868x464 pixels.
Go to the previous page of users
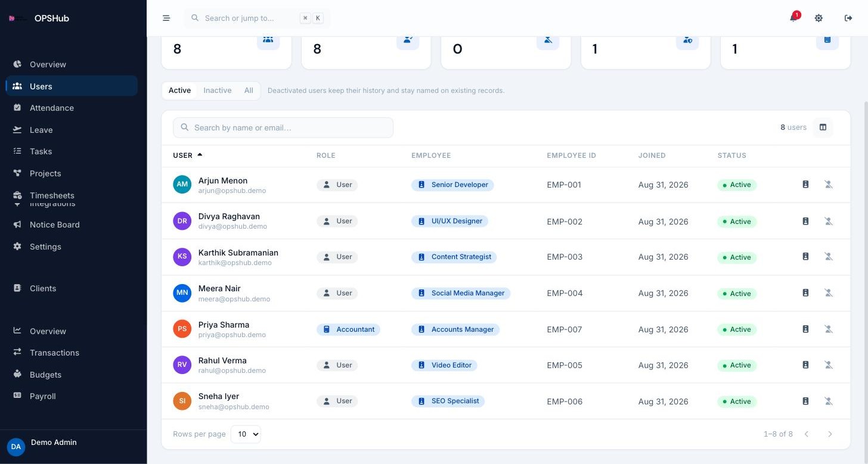[x=807, y=434]
